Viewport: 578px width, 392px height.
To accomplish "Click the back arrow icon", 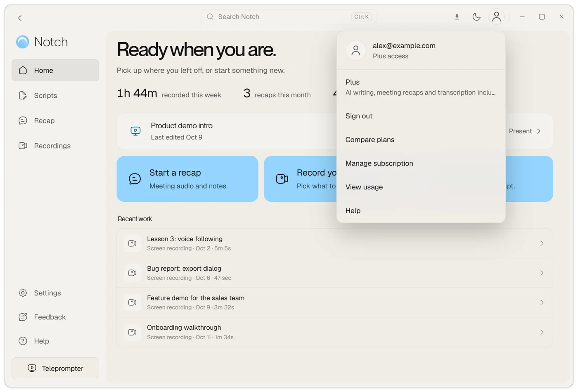I will pyautogui.click(x=20, y=18).
